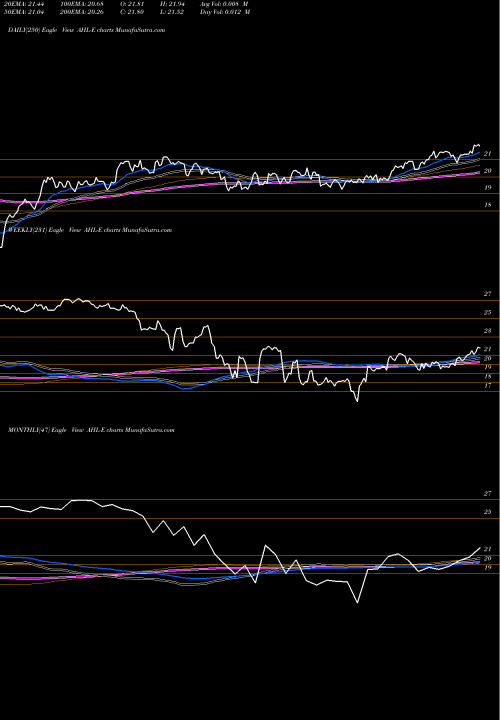Select the Day Vol figure

225,12
